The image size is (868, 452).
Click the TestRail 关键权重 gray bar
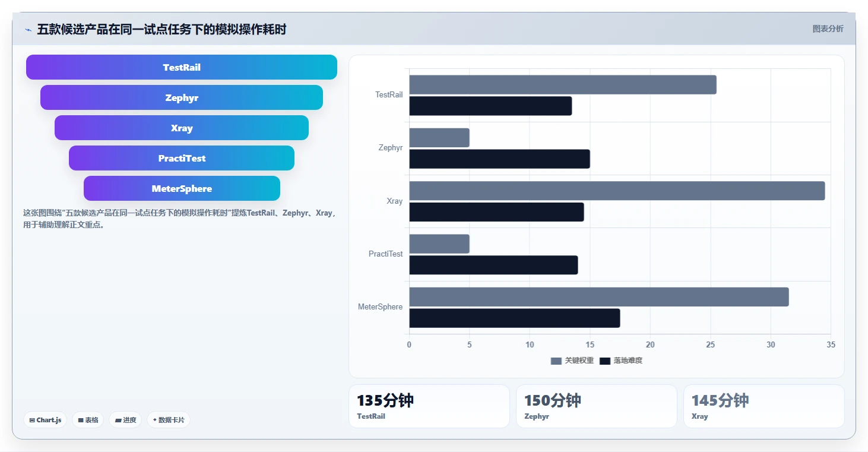pos(563,85)
